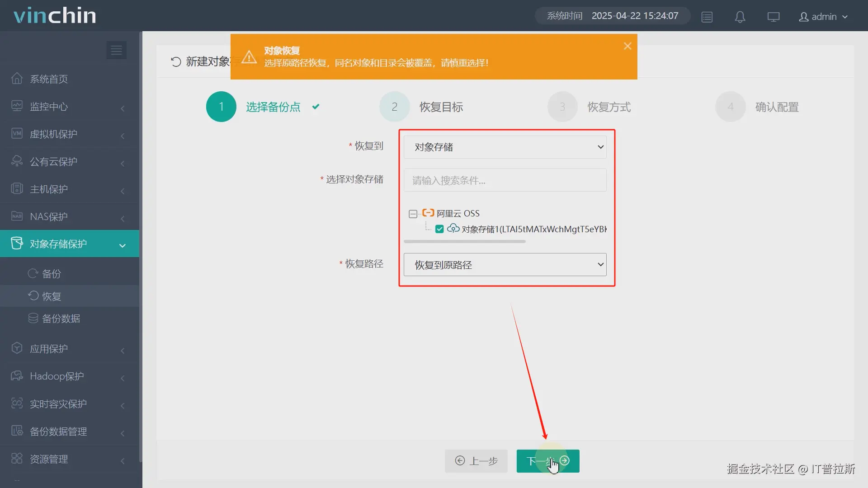Select 备份 under 对象存储保护
The height and width of the screenshot is (488, 868).
[51, 274]
